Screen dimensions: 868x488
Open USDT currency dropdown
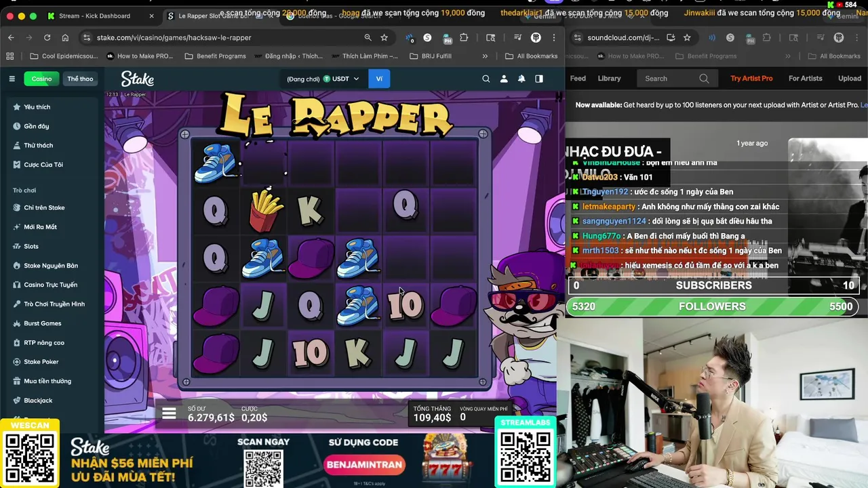[x=341, y=79]
